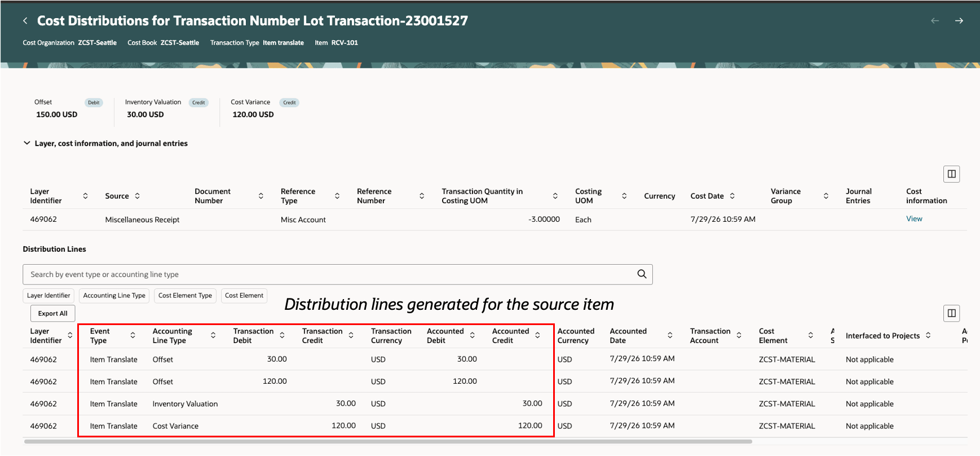This screenshot has width=980, height=456.
Task: Go back using the header back arrow
Action: [25, 21]
